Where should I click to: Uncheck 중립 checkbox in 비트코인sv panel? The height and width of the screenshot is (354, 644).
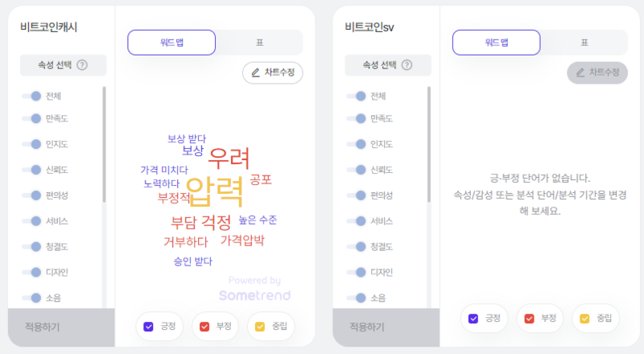coord(584,319)
